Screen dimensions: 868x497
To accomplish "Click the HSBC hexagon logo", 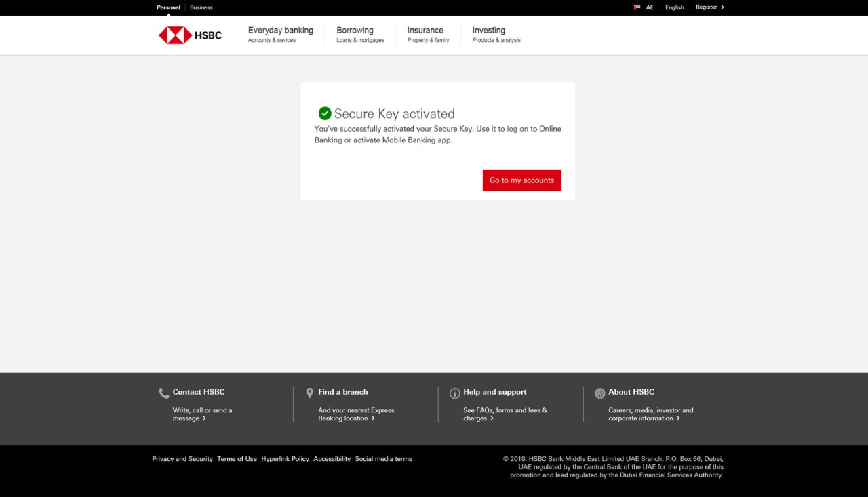I will 175,35.
